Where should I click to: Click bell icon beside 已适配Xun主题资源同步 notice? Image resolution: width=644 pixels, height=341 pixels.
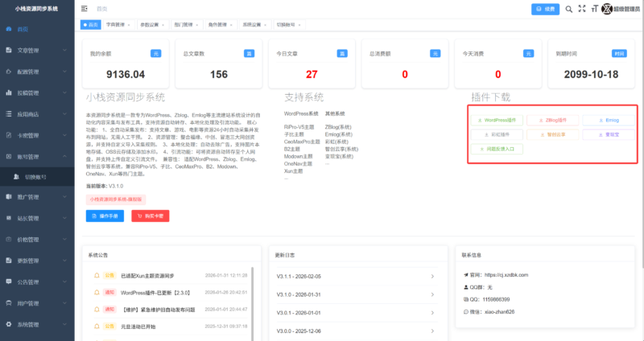coord(97,275)
